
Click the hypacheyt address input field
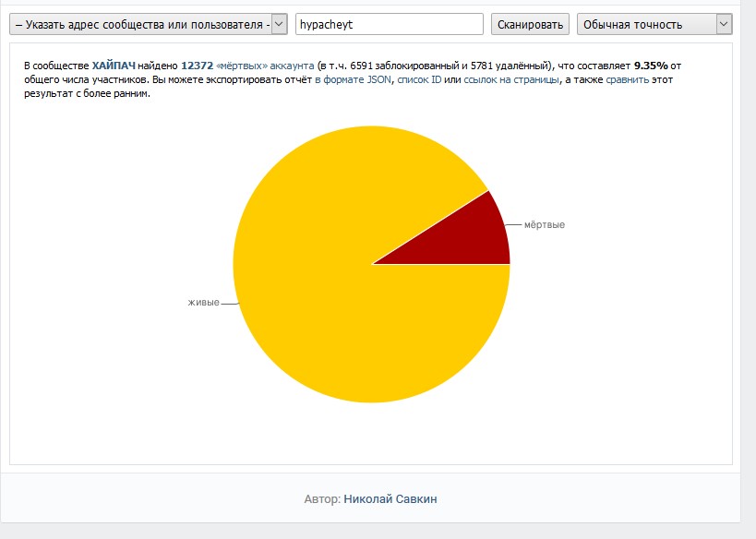coord(390,24)
